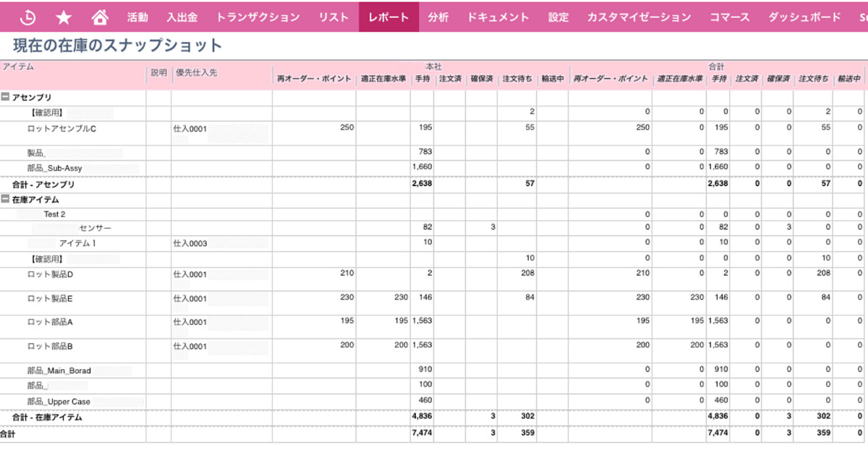This screenshot has width=868, height=456.
Task: Collapse the アセンブリ group
Action: (x=6, y=97)
